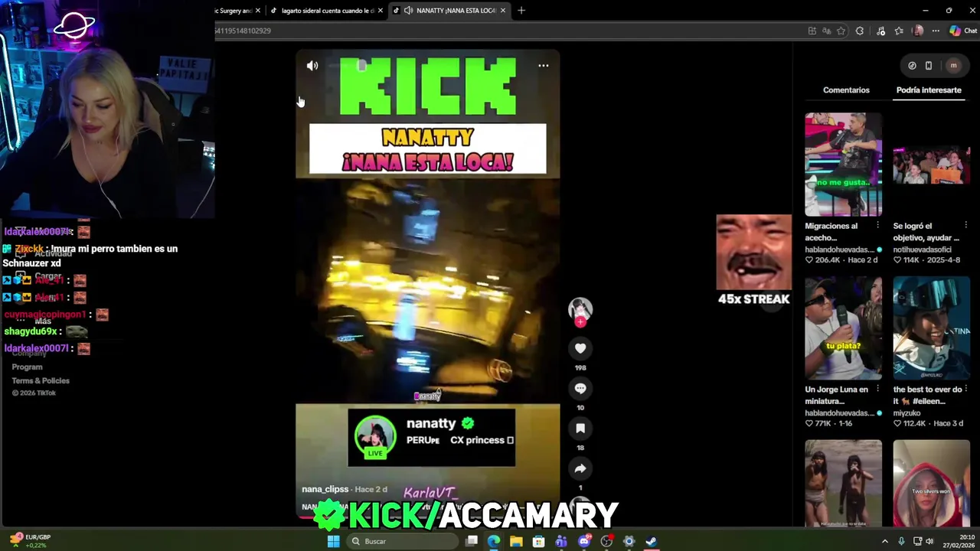Select the 'NANATTY ¡NANA ESTA LOCA' tab
The height and width of the screenshot is (551, 980).
pos(450,10)
